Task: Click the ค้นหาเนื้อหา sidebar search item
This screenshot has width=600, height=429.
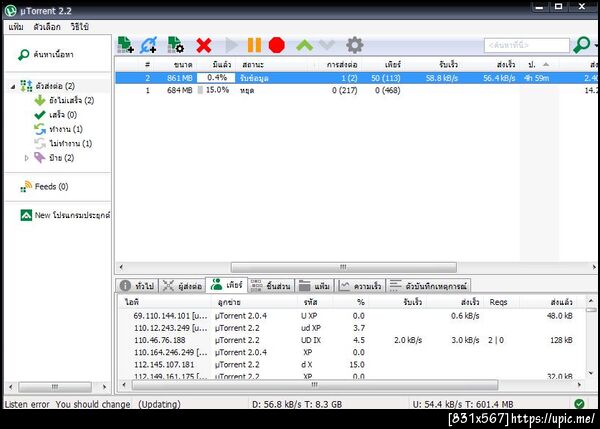Action: [x=46, y=55]
